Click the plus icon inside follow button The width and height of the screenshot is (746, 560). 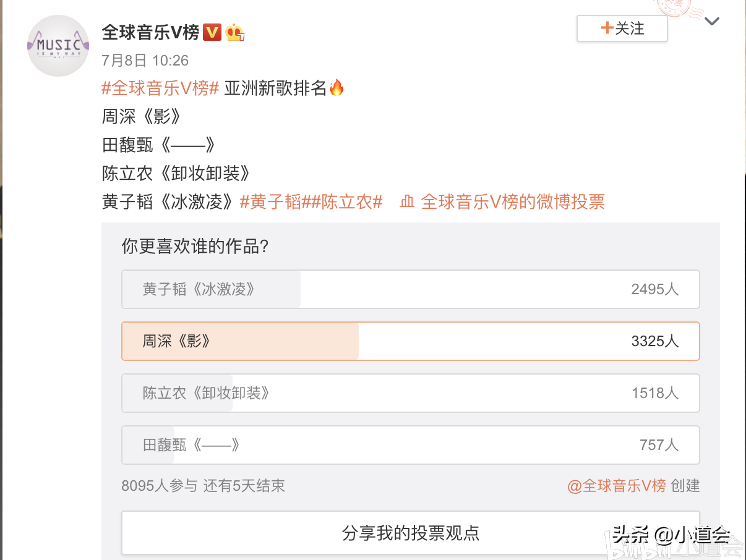(607, 28)
